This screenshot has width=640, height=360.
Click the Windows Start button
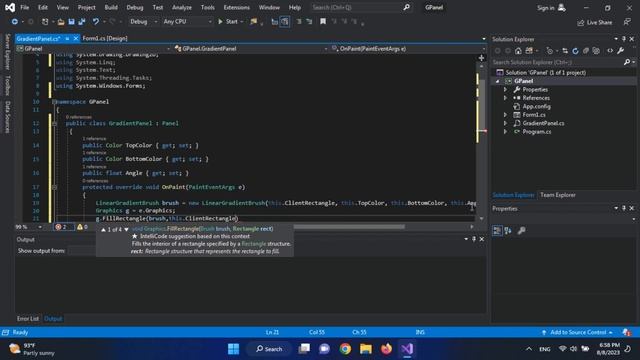point(233,349)
